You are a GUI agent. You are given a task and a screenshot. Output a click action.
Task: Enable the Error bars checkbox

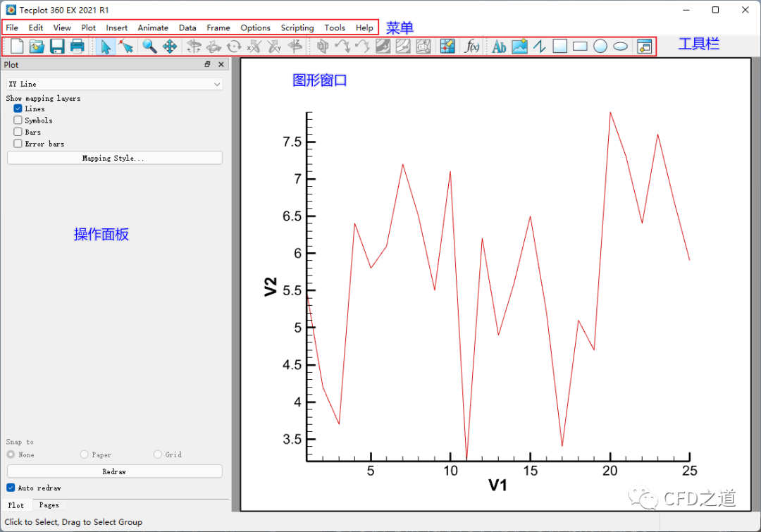pyautogui.click(x=18, y=144)
